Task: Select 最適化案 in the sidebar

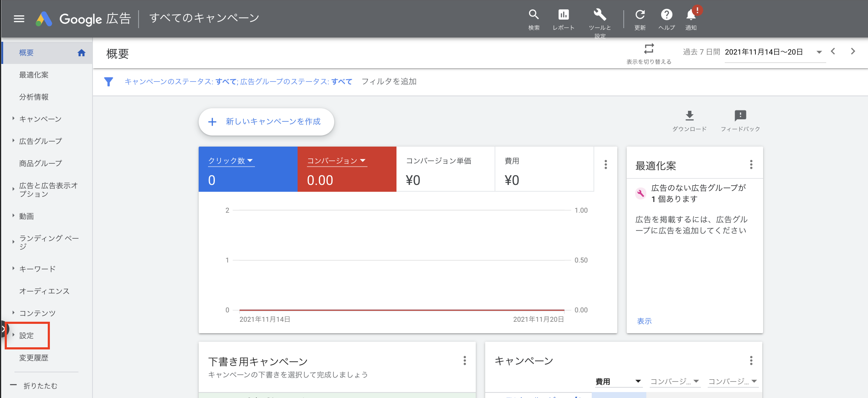Action: (x=34, y=75)
